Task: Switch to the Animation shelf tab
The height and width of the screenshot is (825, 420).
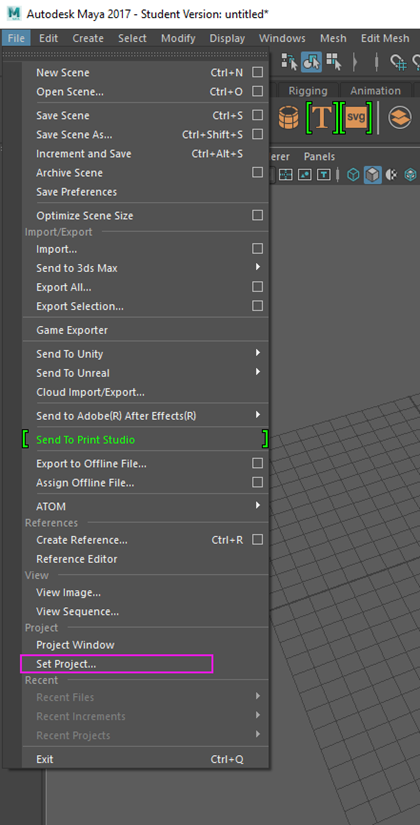Action: 375,90
